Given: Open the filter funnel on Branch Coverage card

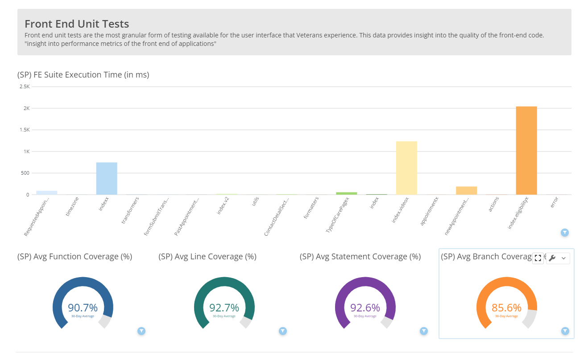Looking at the screenshot, I should point(565,331).
